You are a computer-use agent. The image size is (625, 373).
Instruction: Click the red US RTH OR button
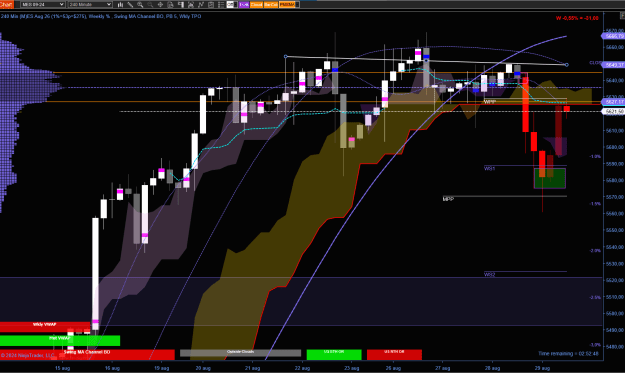(x=394, y=354)
